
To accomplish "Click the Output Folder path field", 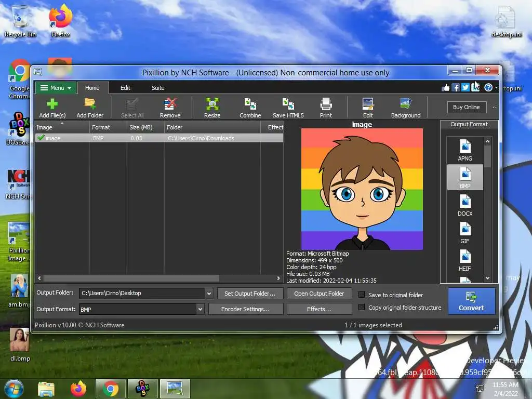I will [142, 293].
